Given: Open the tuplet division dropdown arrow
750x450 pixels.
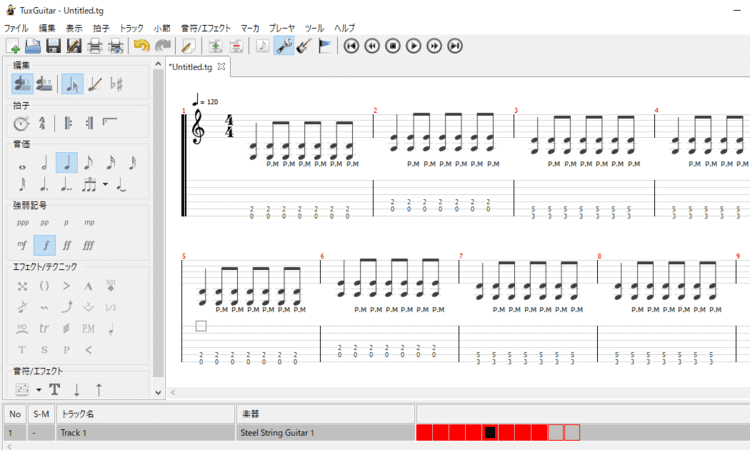Looking at the screenshot, I should coord(104,185).
